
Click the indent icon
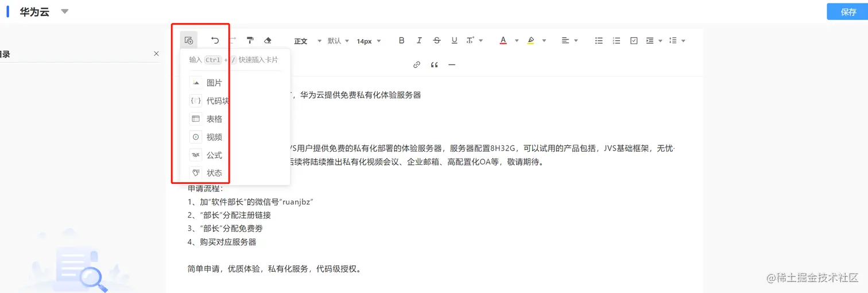tap(650, 40)
